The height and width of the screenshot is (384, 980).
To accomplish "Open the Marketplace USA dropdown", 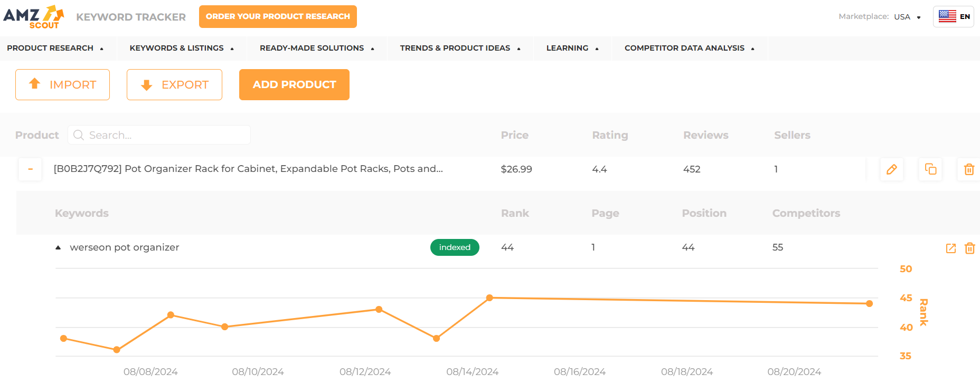I will 908,17.
